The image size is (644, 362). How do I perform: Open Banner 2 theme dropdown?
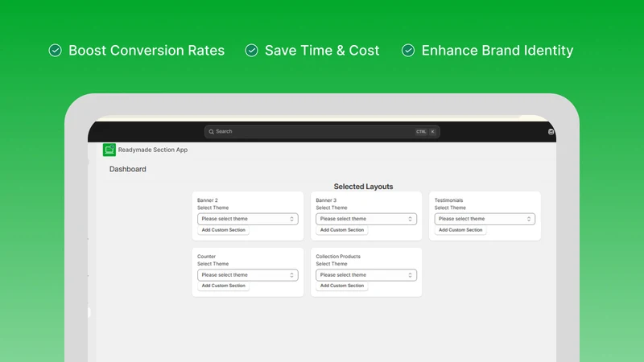(x=248, y=219)
